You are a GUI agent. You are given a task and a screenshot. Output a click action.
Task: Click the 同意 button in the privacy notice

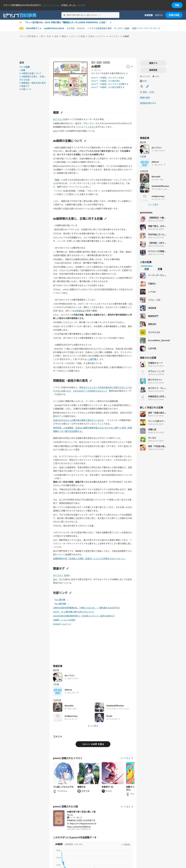pos(177,5)
